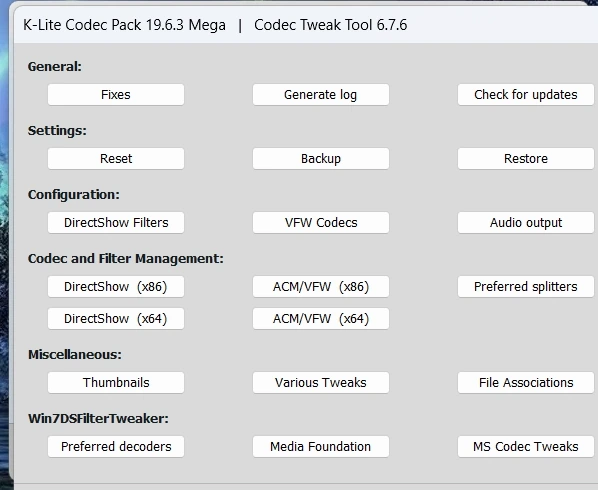This screenshot has width=598, height=490.
Task: Open File Associations
Action: coord(526,383)
